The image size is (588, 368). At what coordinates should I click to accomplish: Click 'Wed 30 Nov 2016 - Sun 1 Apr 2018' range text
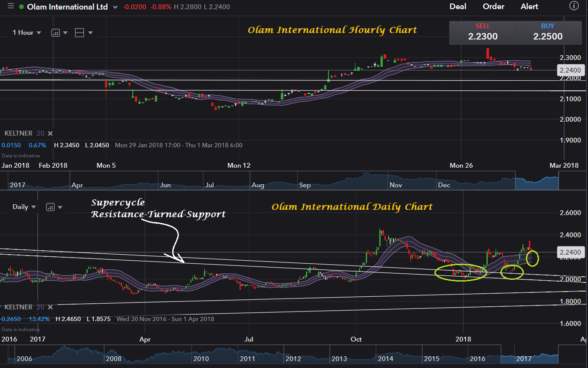pyautogui.click(x=165, y=319)
